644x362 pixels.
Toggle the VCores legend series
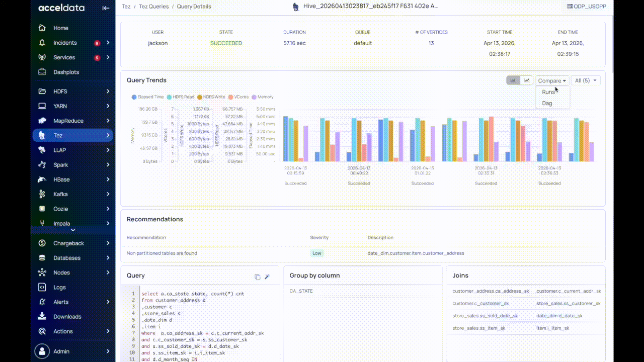tap(238, 97)
